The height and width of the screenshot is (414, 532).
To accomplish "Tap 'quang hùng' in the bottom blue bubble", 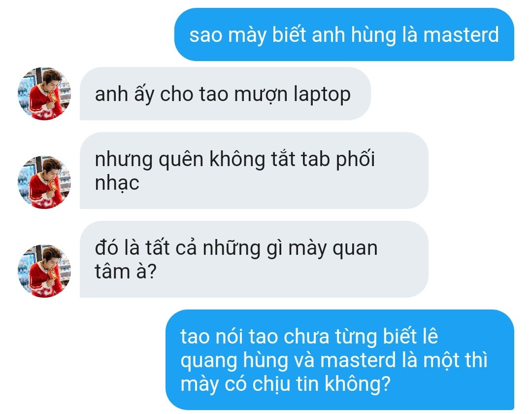I will coord(234,361).
